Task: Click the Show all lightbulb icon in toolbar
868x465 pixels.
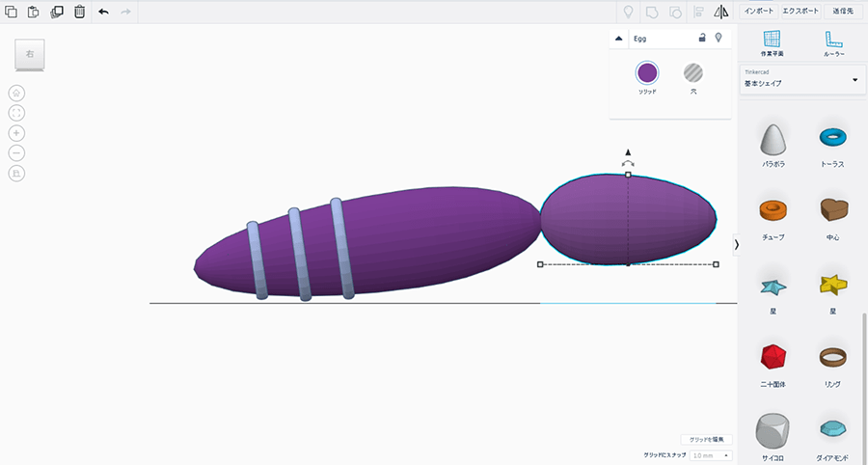Action: click(x=628, y=12)
